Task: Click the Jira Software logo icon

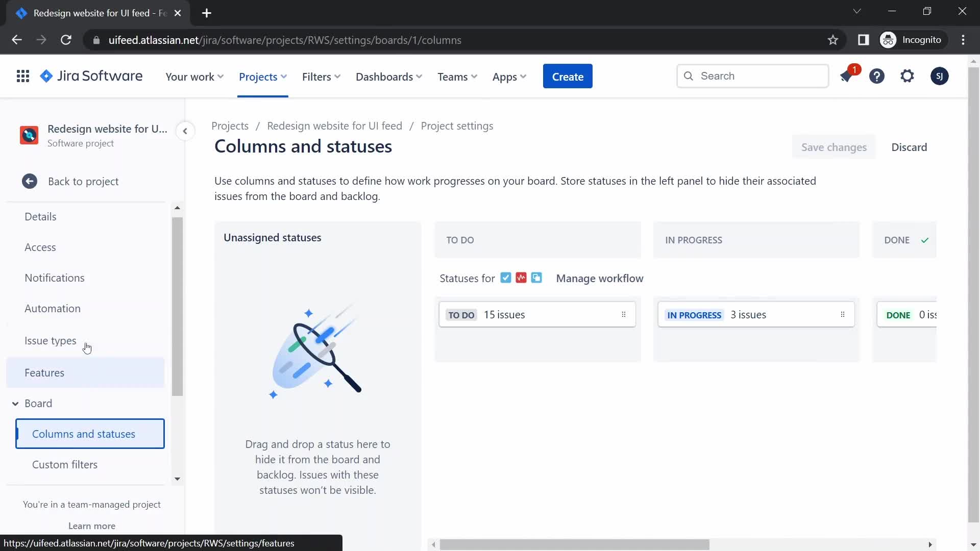Action: (x=46, y=76)
